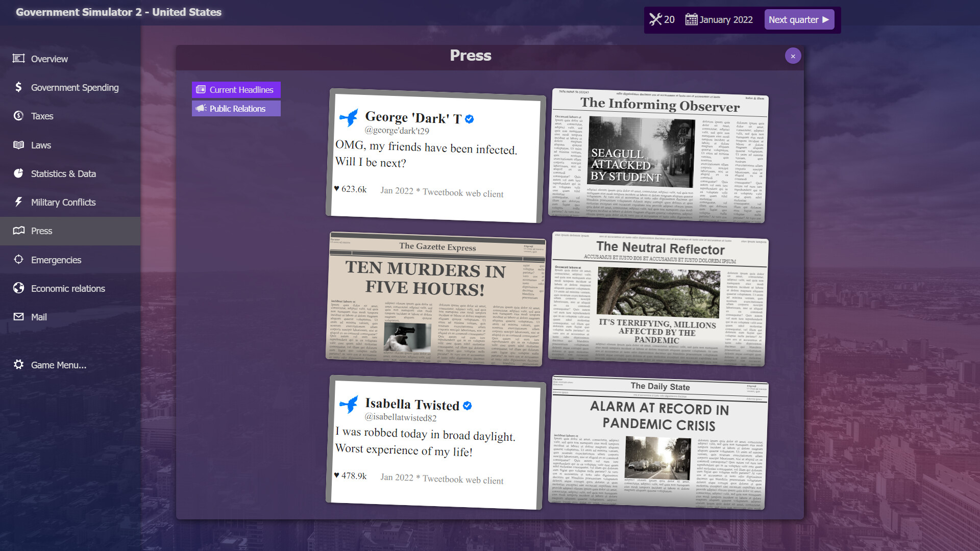The width and height of the screenshot is (980, 551).
Task: Click the Laws book icon
Action: (18, 145)
